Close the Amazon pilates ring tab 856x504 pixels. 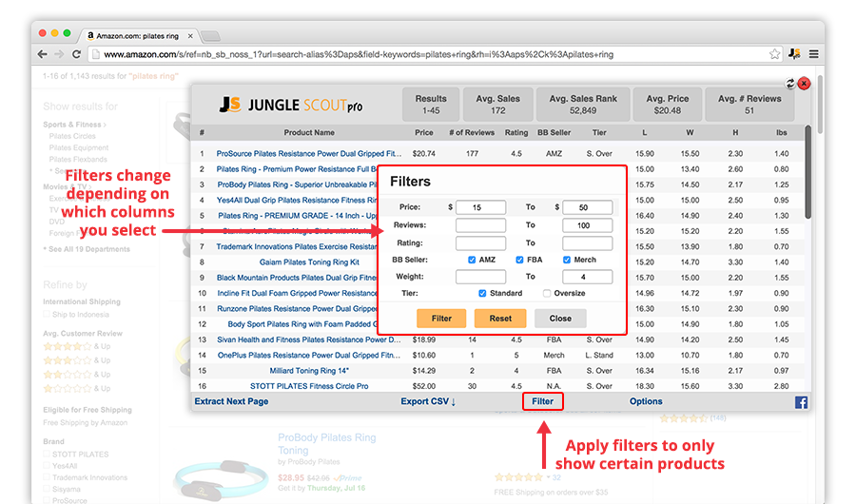click(190, 36)
